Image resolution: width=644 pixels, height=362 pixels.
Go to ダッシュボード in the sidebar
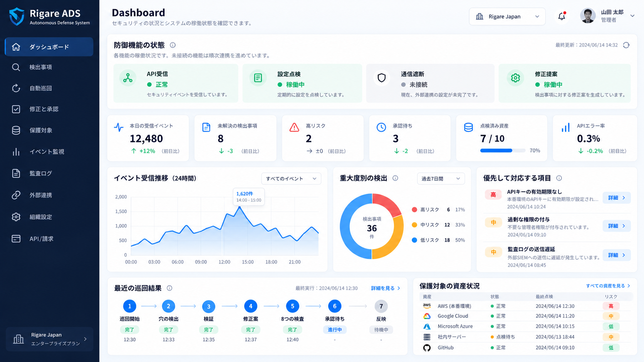pyautogui.click(x=49, y=47)
